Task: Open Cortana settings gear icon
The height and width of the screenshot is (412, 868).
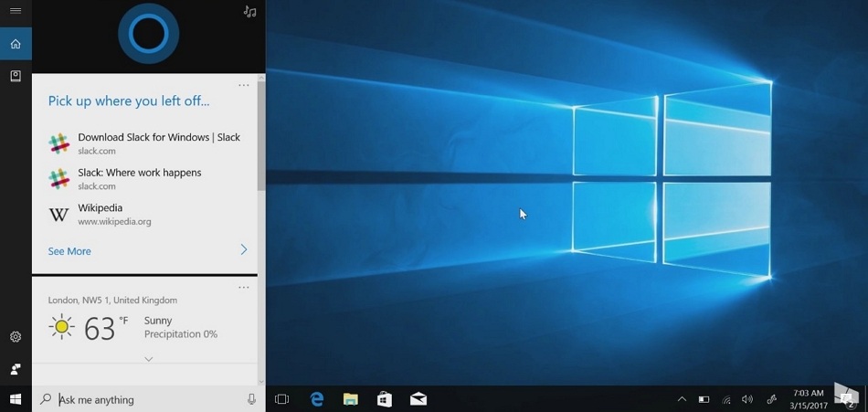Action: [16, 337]
